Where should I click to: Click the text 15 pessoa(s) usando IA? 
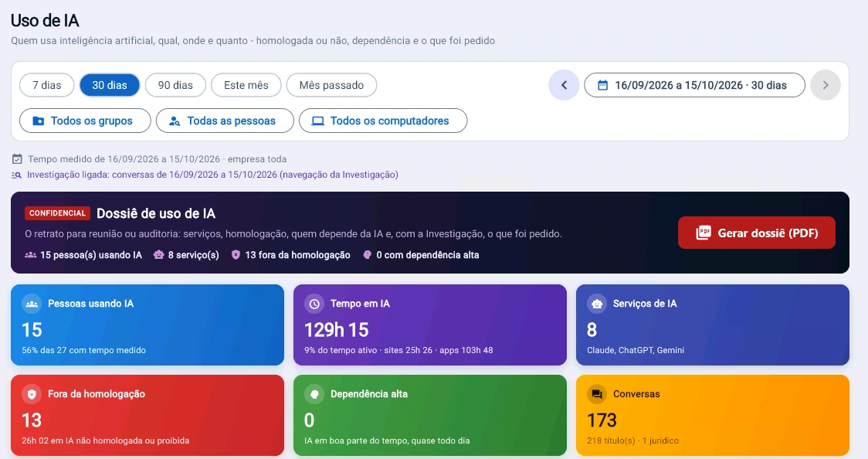tap(91, 255)
